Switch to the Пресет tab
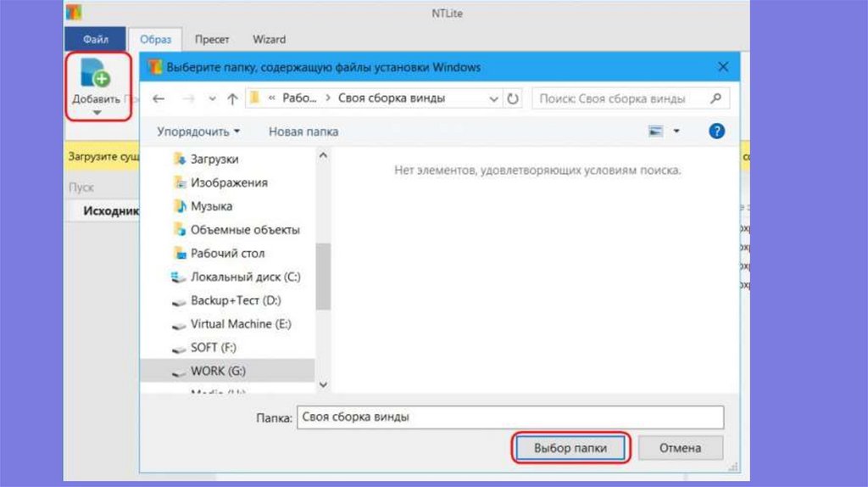Viewport: 868px width, 487px height. click(212, 39)
